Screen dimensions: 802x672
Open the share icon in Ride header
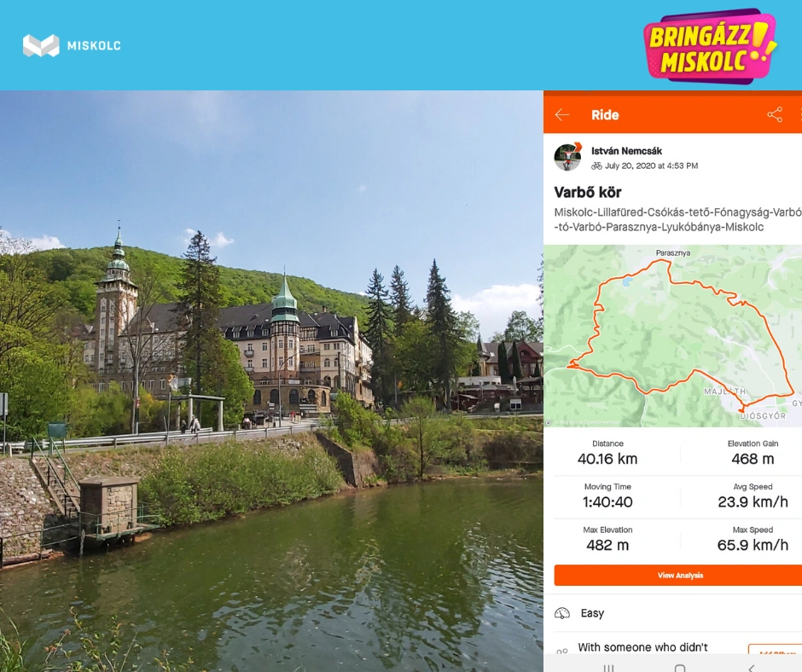click(775, 114)
